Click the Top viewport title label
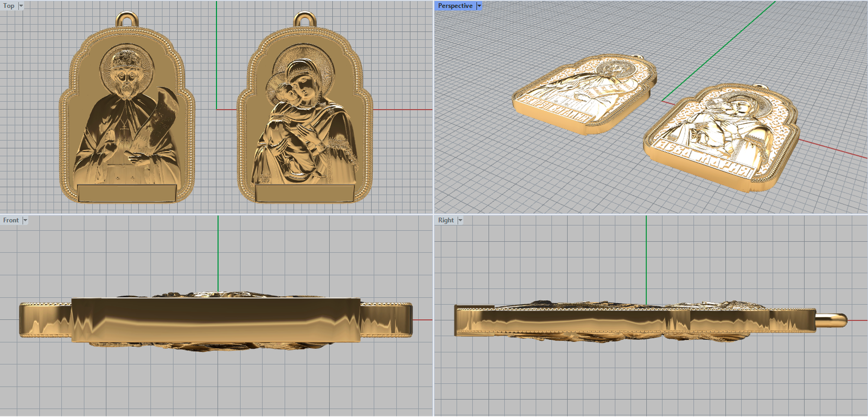Viewport: 868px width, 419px height. pyautogui.click(x=9, y=6)
